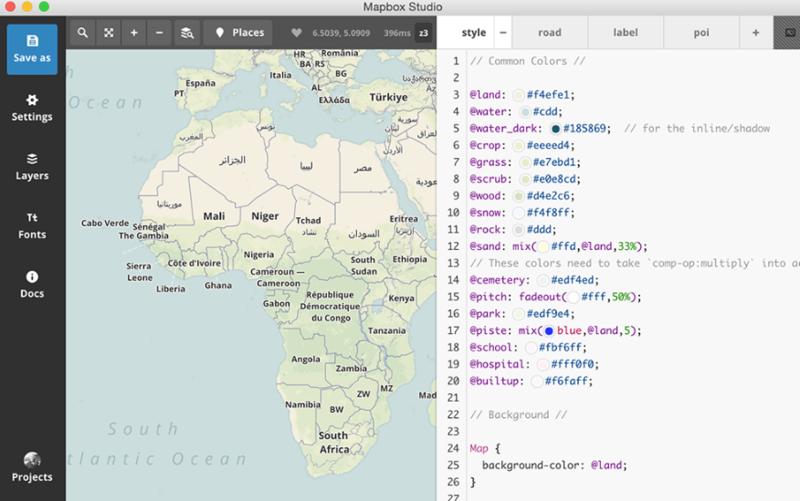Image resolution: width=800 pixels, height=501 pixels.
Task: Click 'background-color' property in editor
Action: click(530, 465)
